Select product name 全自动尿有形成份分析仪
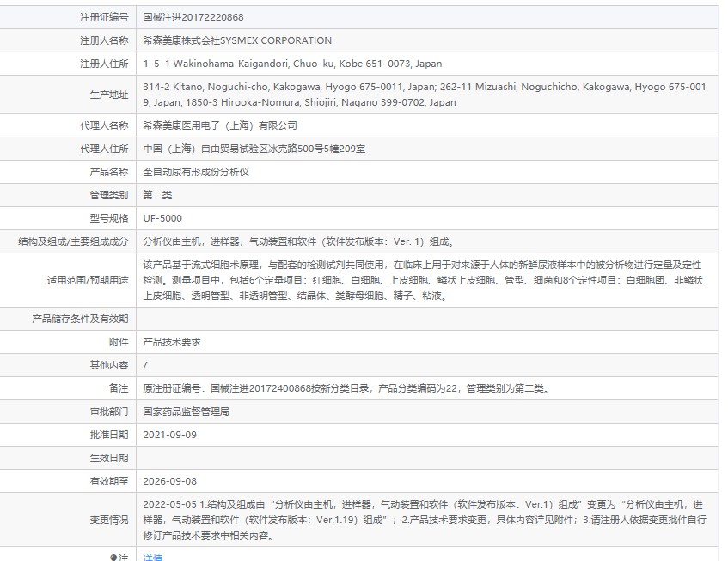 196,172
